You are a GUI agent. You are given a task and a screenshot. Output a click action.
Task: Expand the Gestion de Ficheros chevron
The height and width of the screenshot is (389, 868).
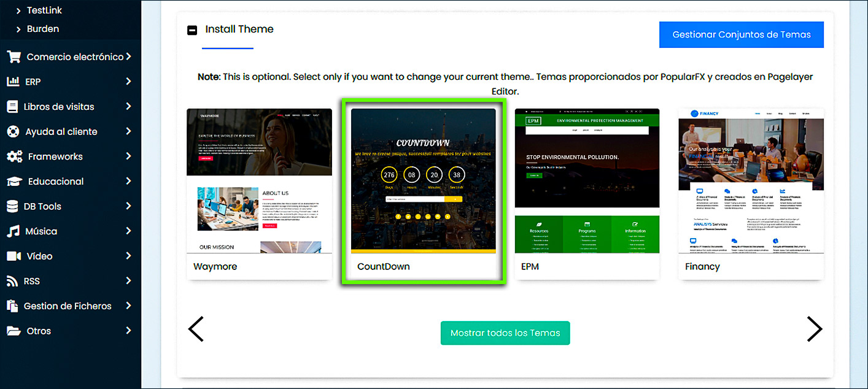(128, 306)
